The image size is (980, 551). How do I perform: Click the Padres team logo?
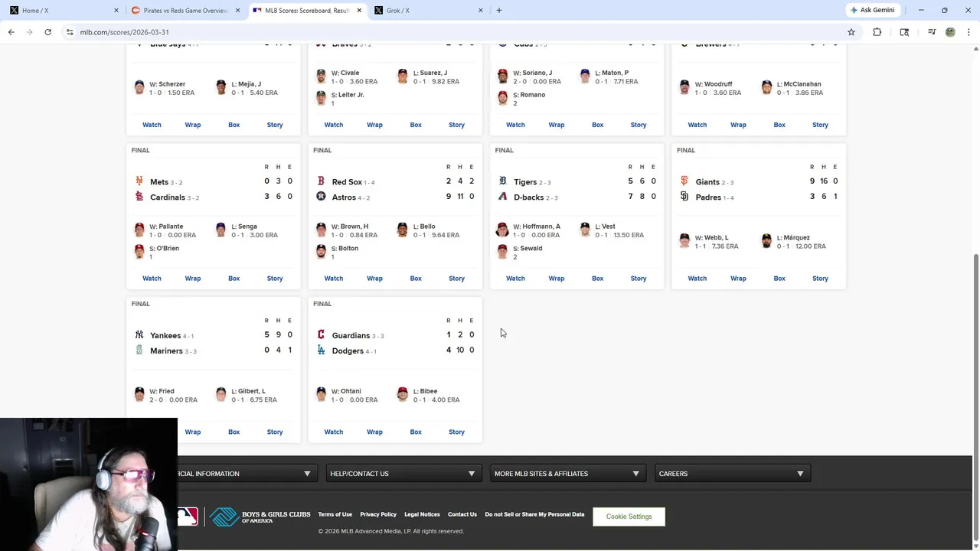(x=684, y=197)
